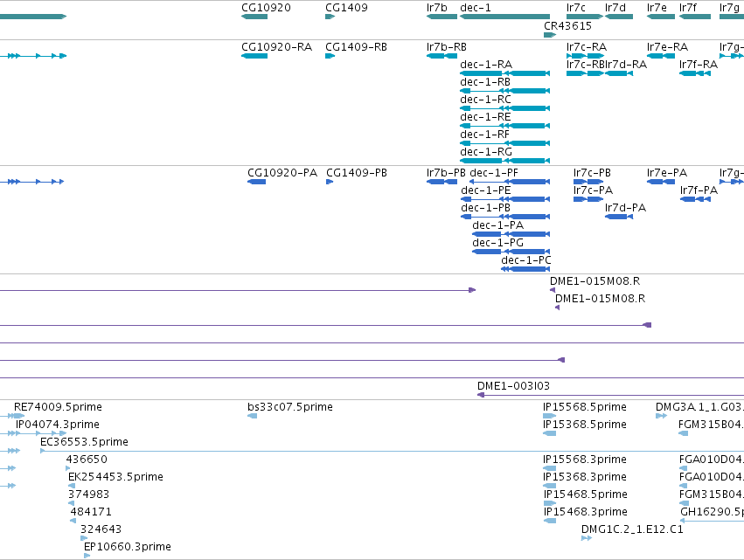Click the dec-1-PG protein label
This screenshot has height=560, width=744.
[497, 243]
